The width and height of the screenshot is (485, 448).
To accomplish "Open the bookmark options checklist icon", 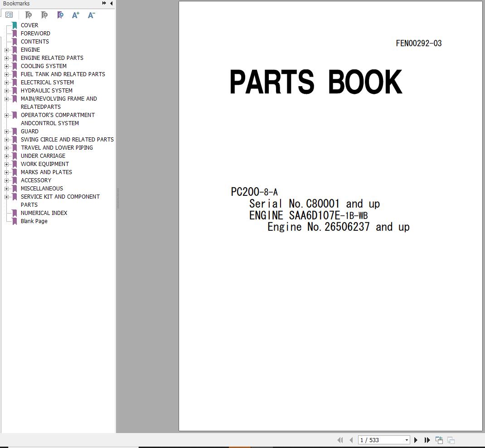I will pos(9,15).
